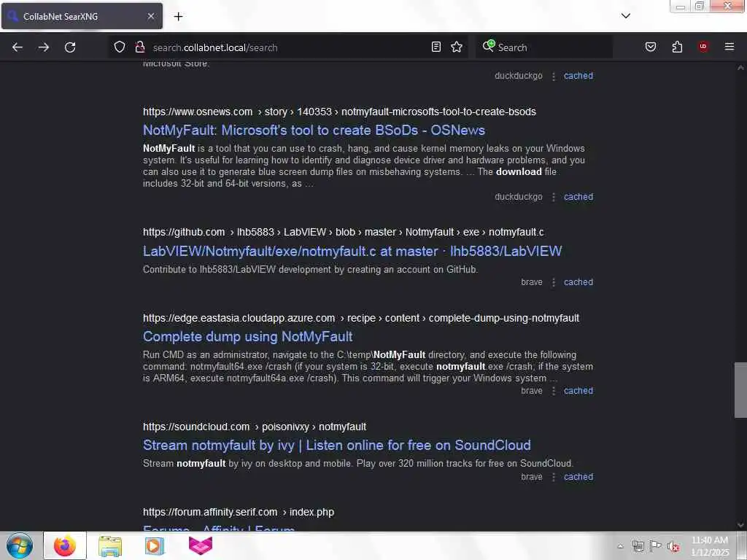The width and height of the screenshot is (747, 560).
Task: Expand options dots for OSNews result
Action: click(553, 197)
